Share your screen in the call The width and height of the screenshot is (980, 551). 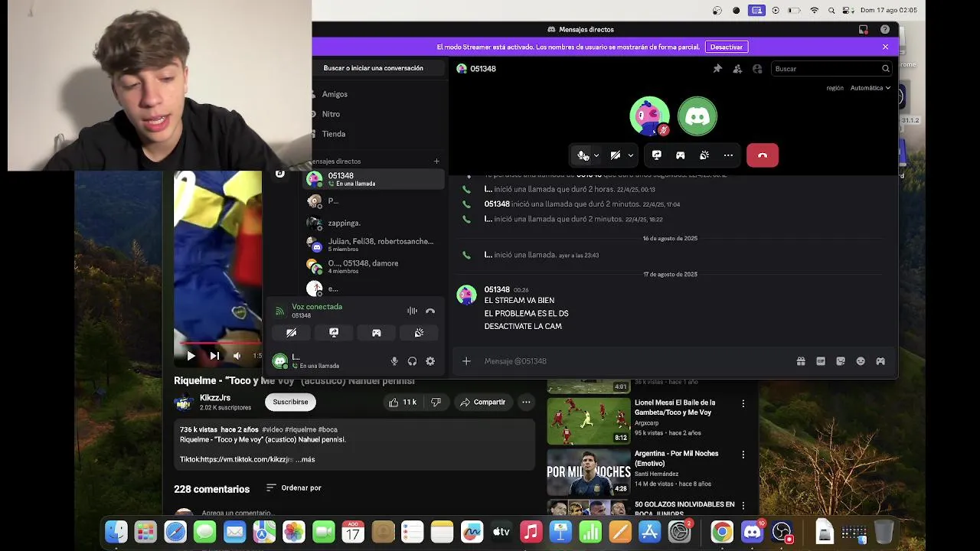(656, 155)
